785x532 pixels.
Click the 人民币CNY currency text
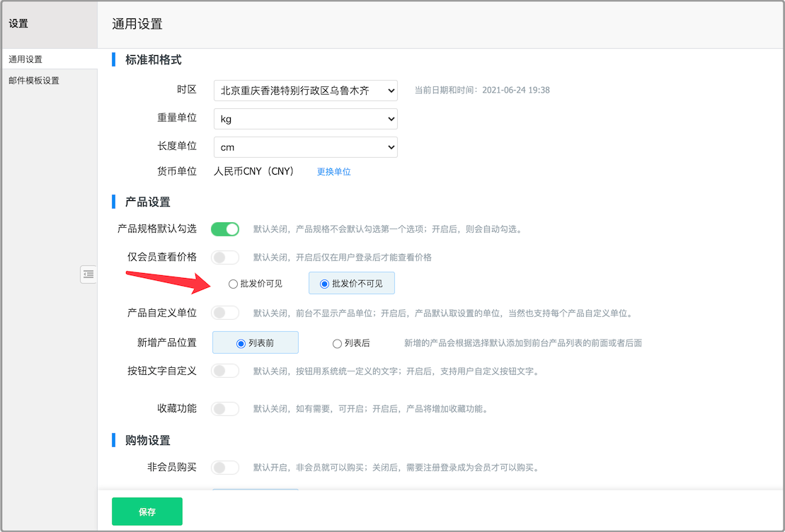coord(253,171)
